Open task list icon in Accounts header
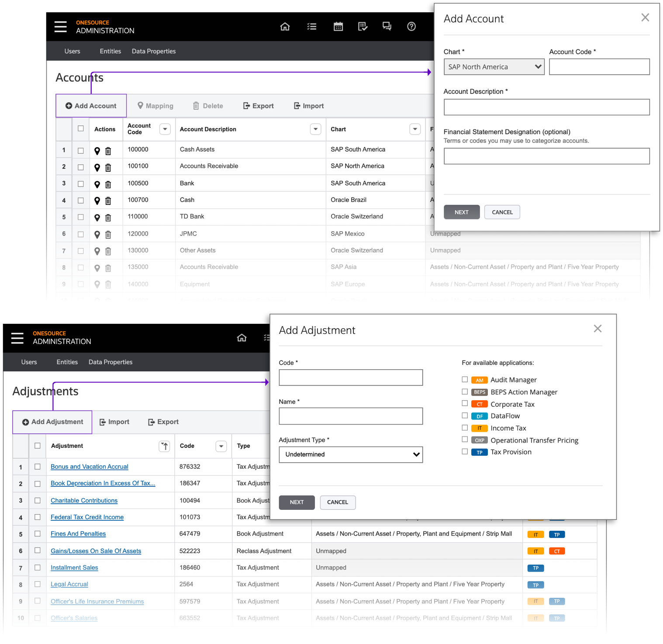The height and width of the screenshot is (644, 663). (x=311, y=27)
